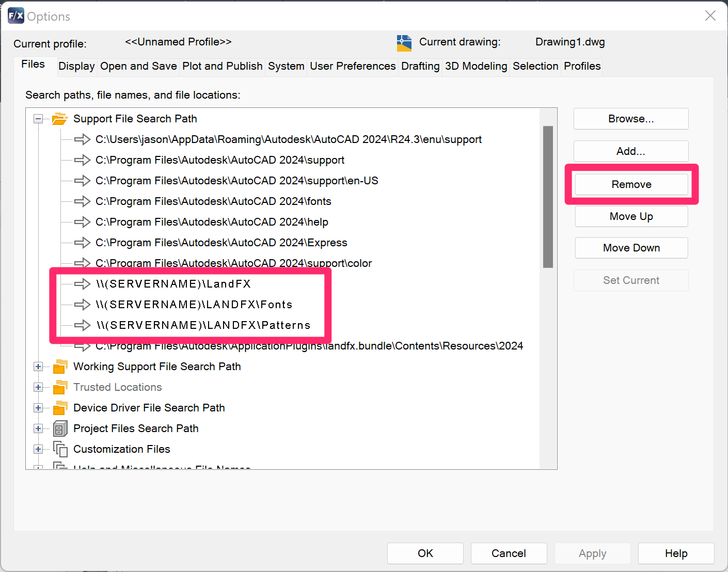Viewport: 728px width, 572px height.
Task: Cancel the Options dialog
Action: [x=509, y=553]
